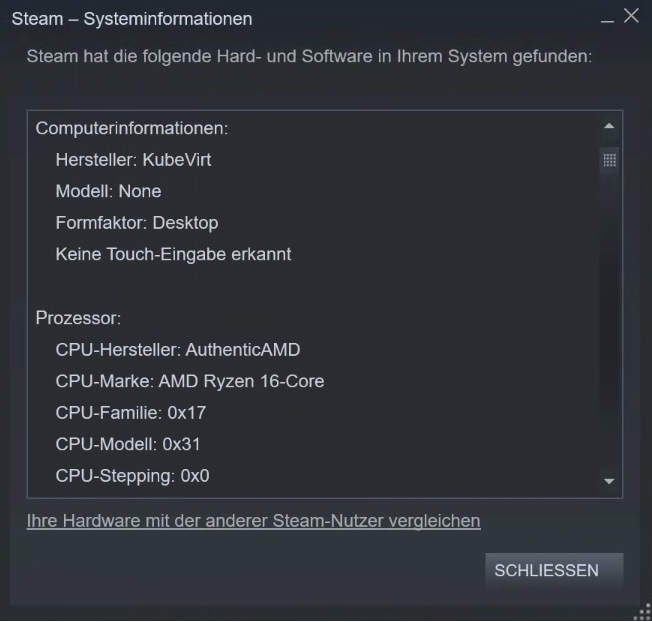The image size is (652, 622).
Task: Click the CPU-Familie: 0x17 entry
Action: pyautogui.click(x=131, y=413)
